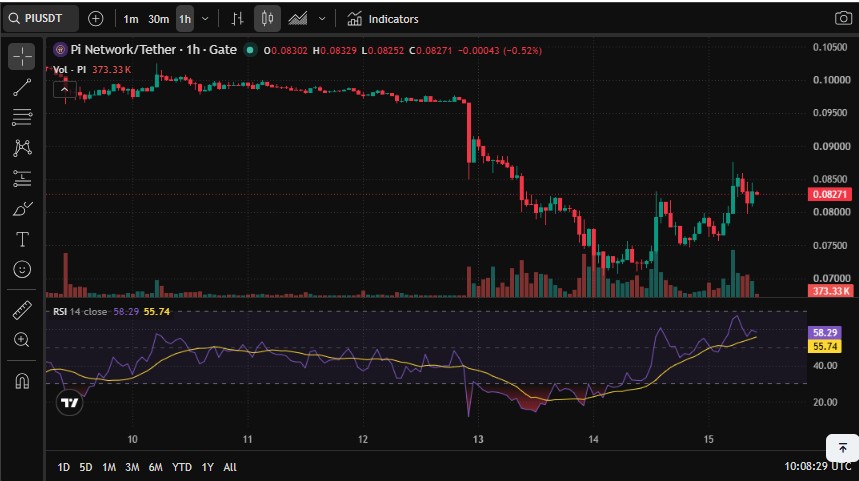The width and height of the screenshot is (859, 481).
Task: Expand the chart style dropdown arrow
Action: pyautogui.click(x=322, y=19)
